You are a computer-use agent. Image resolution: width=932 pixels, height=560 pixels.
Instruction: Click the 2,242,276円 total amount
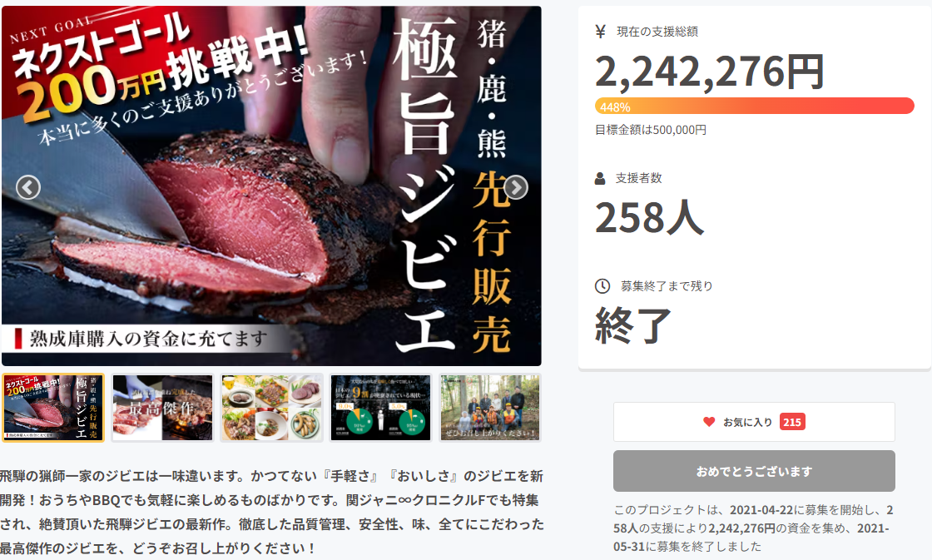pyautogui.click(x=709, y=72)
